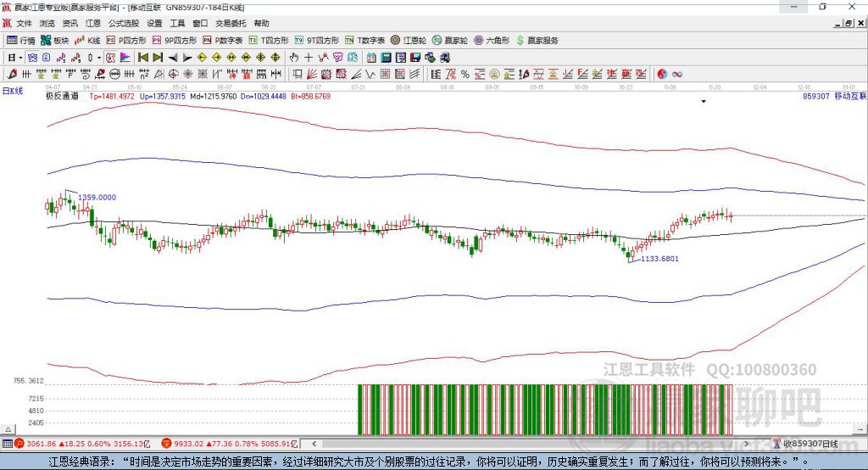Select the hand pan tool

[294, 58]
